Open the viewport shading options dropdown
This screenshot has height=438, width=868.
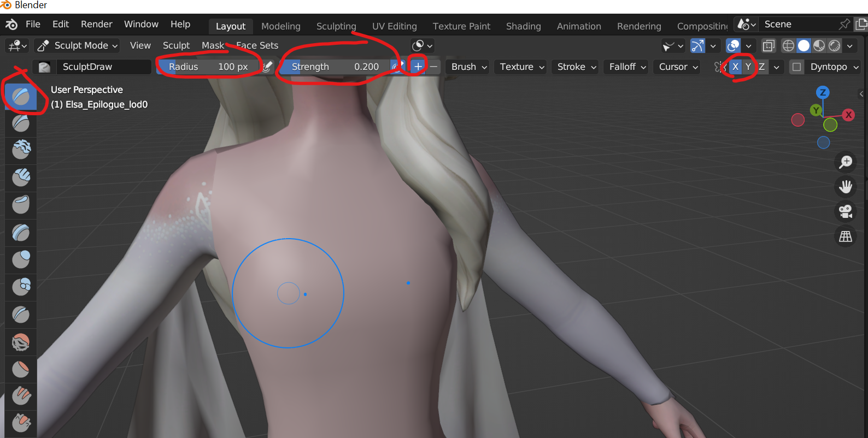[849, 46]
